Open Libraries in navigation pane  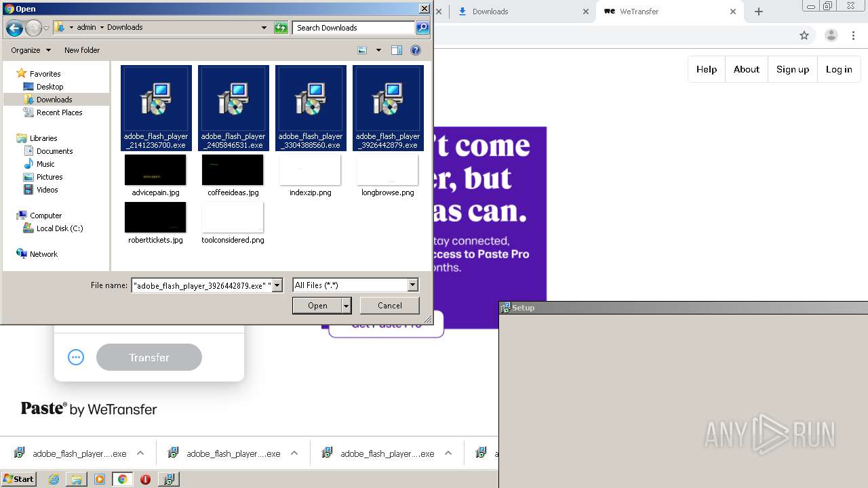[x=43, y=138]
